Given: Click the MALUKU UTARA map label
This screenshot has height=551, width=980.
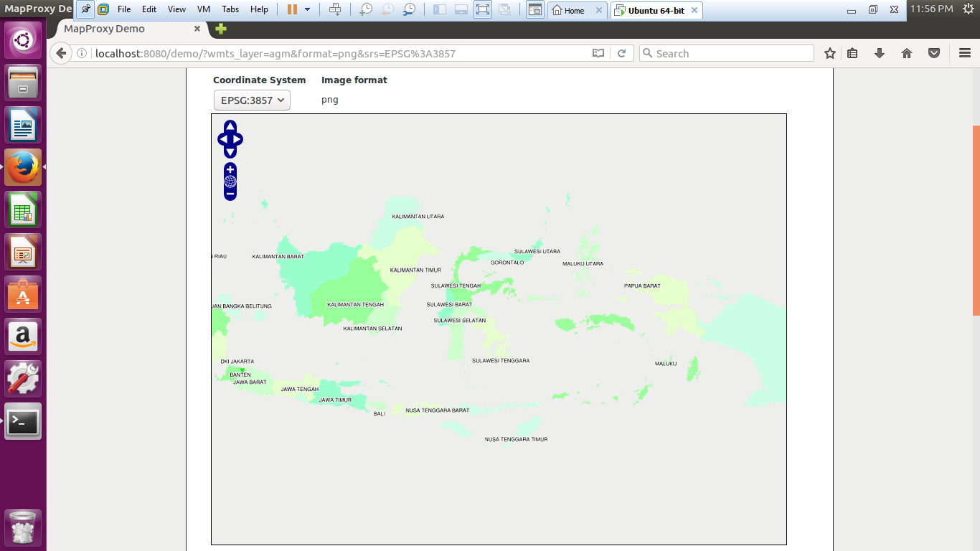Looking at the screenshot, I should click(x=583, y=263).
